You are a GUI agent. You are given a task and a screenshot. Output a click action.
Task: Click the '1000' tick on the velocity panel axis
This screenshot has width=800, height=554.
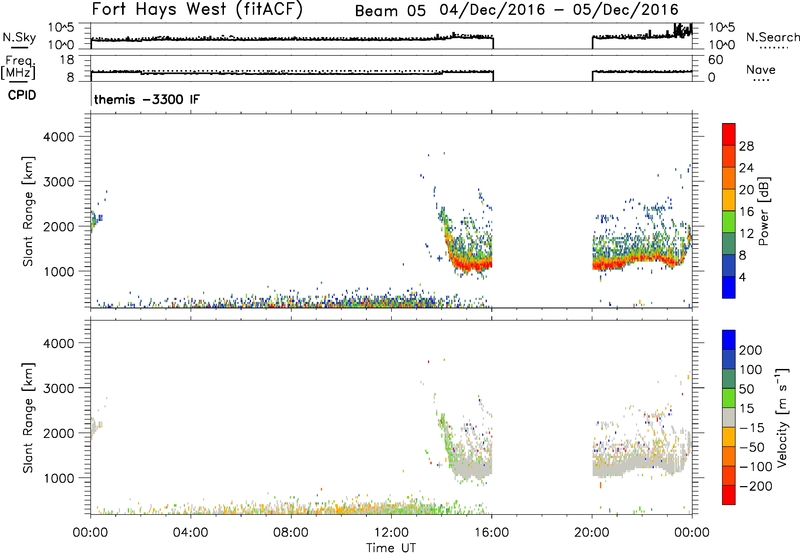click(59, 478)
